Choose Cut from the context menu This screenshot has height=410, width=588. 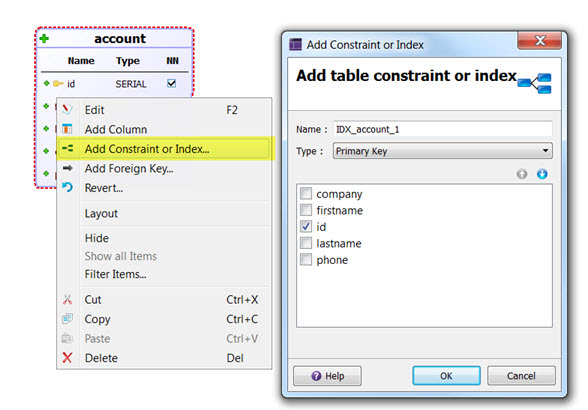click(164, 300)
